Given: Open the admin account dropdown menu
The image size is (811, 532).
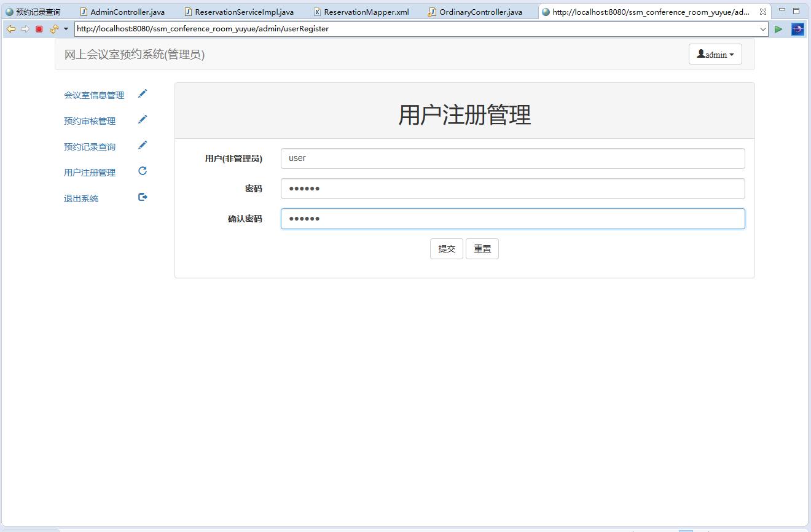Looking at the screenshot, I should point(715,54).
